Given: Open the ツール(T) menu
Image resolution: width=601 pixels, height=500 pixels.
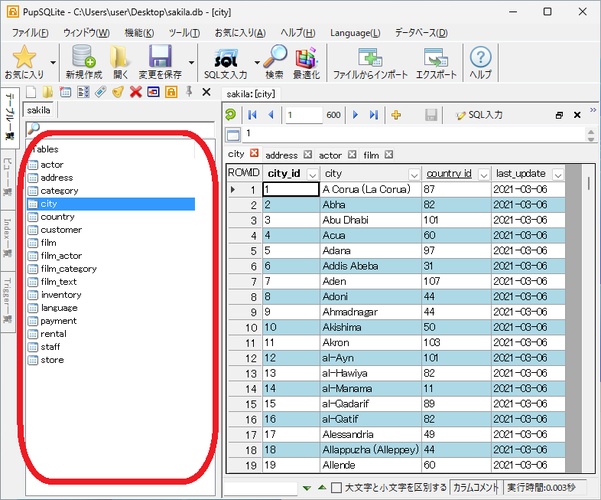Looking at the screenshot, I should coord(184,33).
